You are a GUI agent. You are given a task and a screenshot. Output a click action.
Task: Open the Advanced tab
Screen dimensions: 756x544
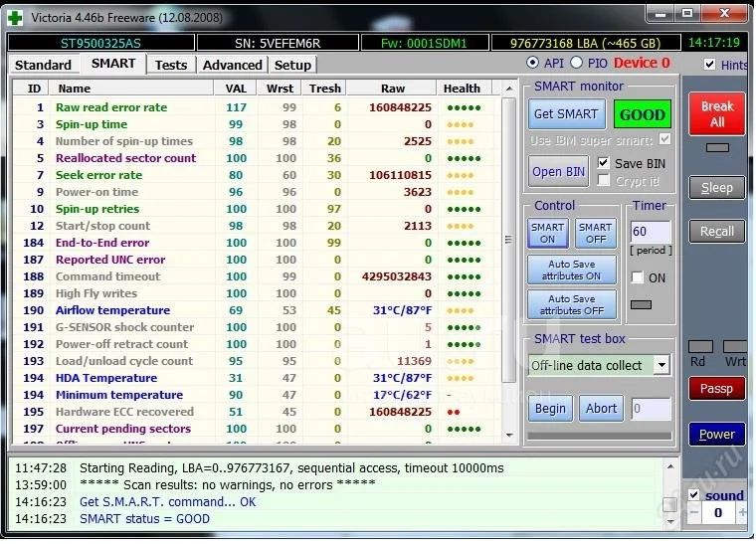pos(232,65)
